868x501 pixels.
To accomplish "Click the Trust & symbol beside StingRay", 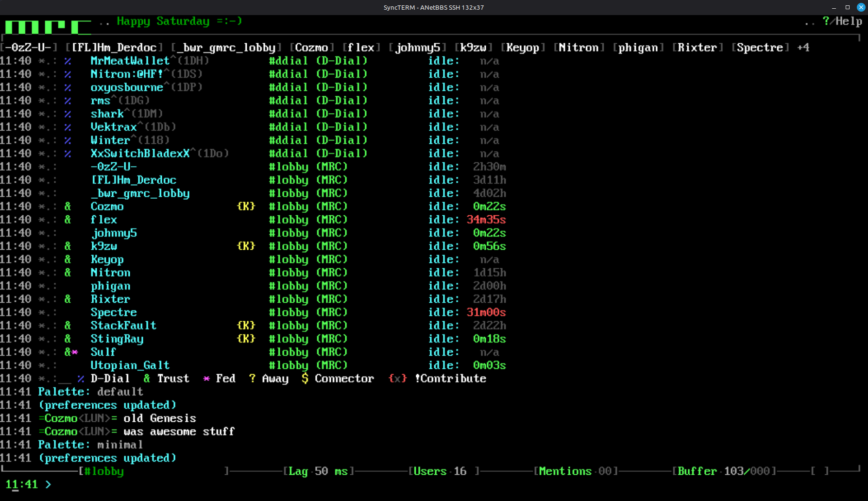I will 68,339.
